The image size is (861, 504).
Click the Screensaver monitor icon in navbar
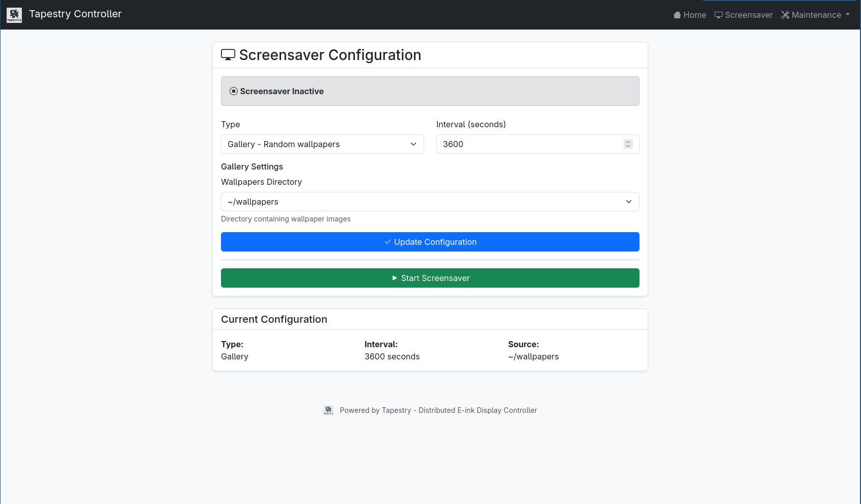(718, 15)
